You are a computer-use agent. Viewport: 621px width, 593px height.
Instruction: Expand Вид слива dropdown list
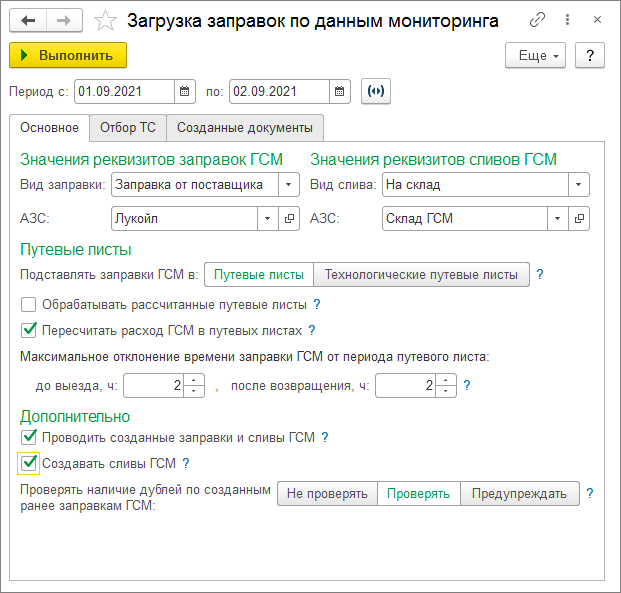[x=578, y=184]
